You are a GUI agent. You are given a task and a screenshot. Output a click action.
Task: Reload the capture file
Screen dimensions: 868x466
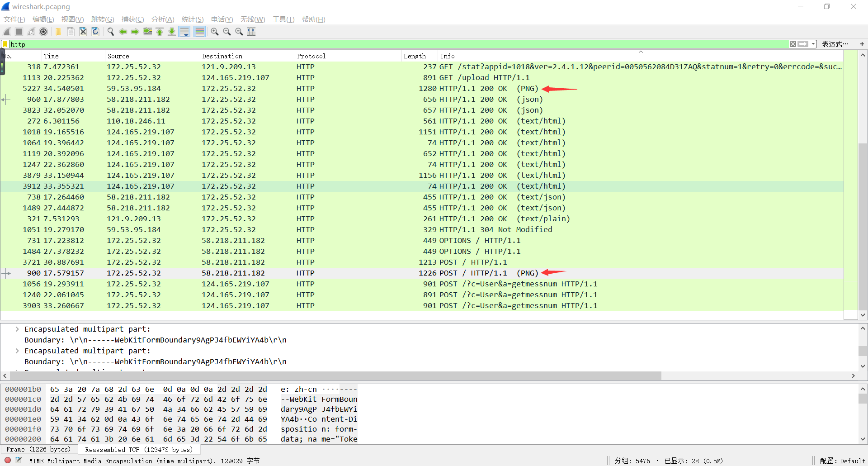pyautogui.click(x=95, y=32)
